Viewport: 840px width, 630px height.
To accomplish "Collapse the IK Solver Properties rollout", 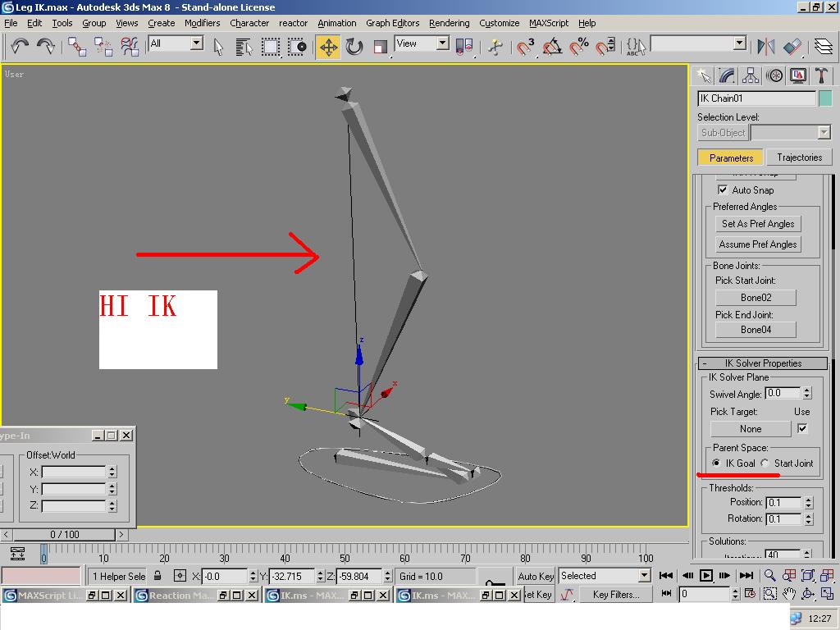I will (x=763, y=363).
